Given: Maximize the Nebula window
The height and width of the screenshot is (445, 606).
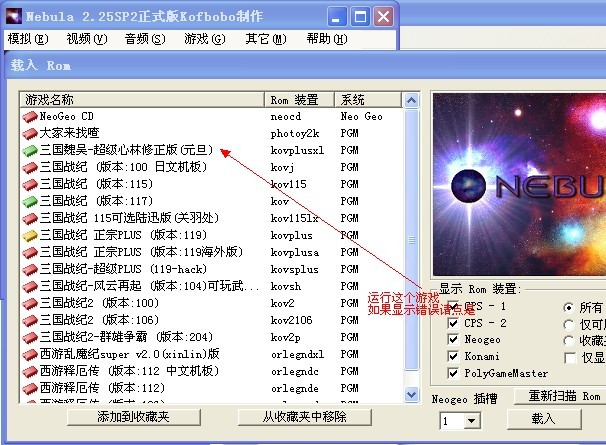Looking at the screenshot, I should (360, 17).
